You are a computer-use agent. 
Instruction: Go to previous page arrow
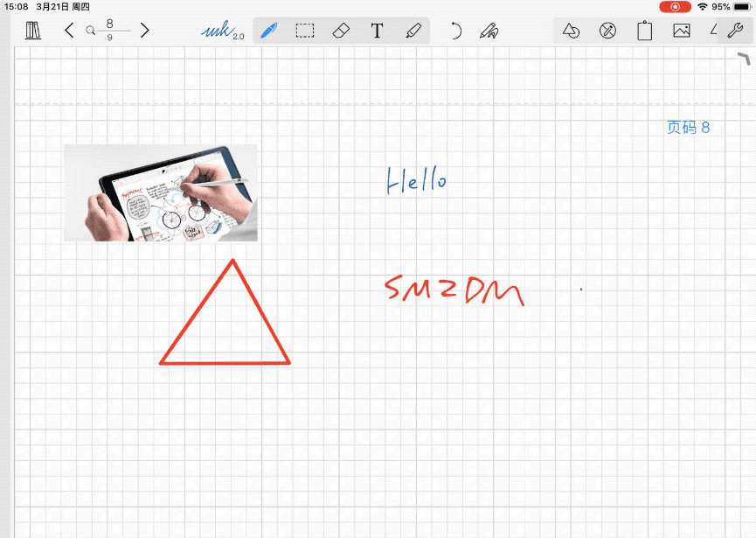tap(69, 31)
